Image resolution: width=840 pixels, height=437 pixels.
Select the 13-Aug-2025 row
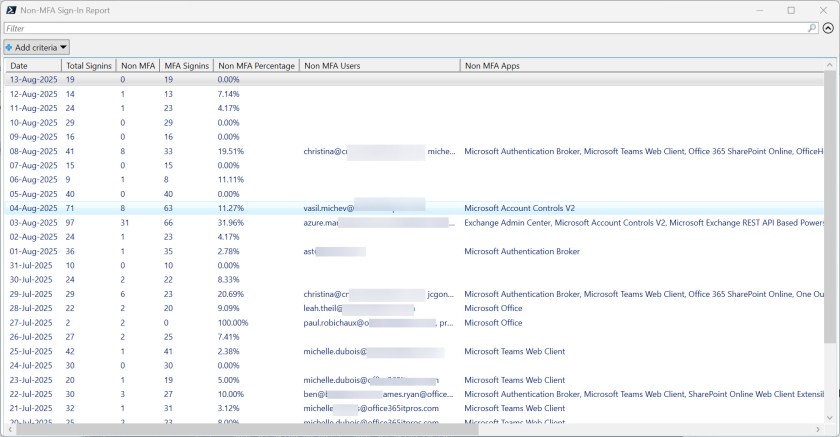tap(415, 80)
